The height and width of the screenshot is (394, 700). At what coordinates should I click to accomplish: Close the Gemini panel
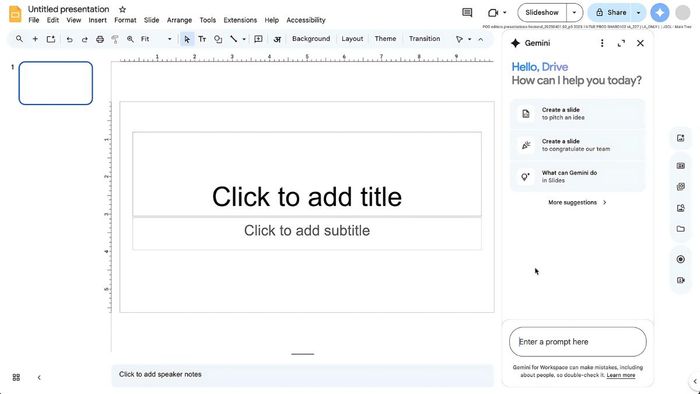pyautogui.click(x=640, y=43)
